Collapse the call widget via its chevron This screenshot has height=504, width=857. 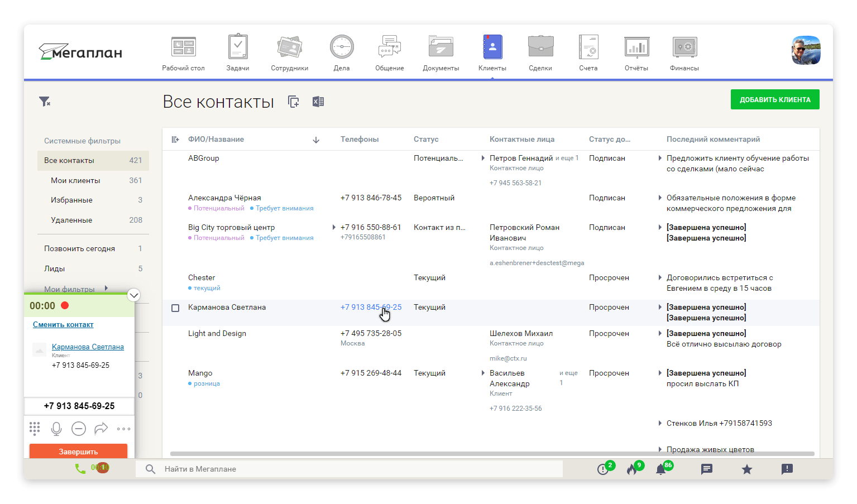(x=133, y=295)
